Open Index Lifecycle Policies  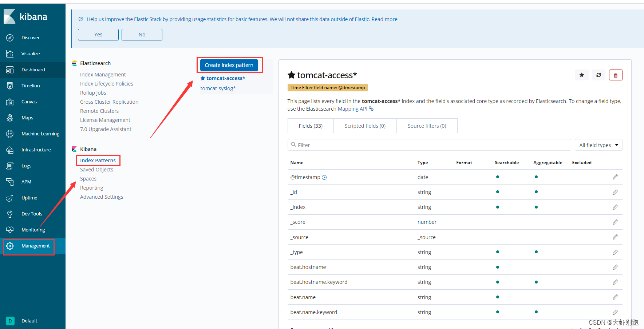click(107, 84)
